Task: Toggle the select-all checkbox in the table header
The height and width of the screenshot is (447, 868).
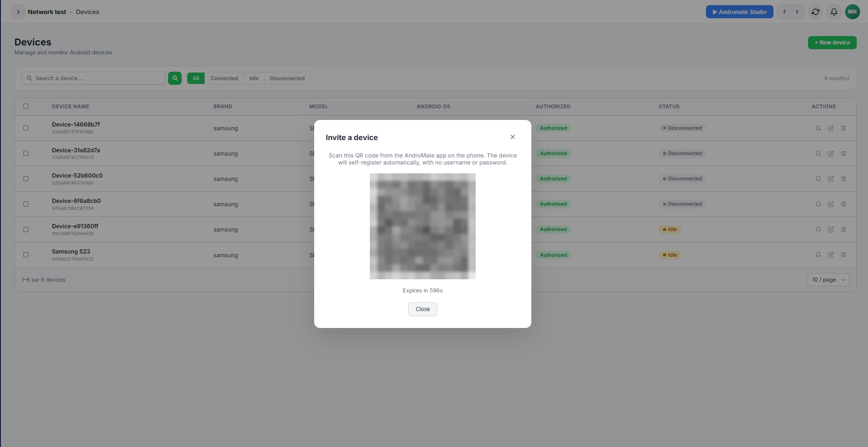Action: click(x=26, y=106)
